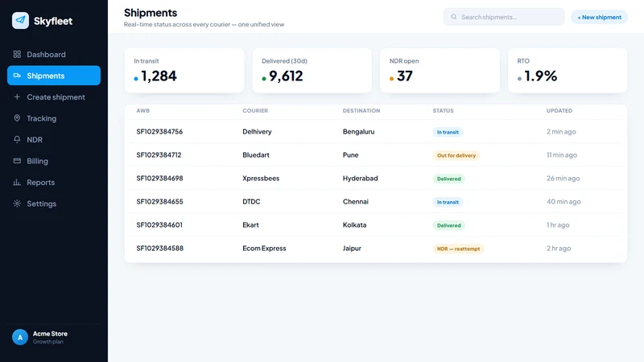Click the Delivered (30d) stats card
The width and height of the screenshot is (644, 362).
pyautogui.click(x=312, y=70)
